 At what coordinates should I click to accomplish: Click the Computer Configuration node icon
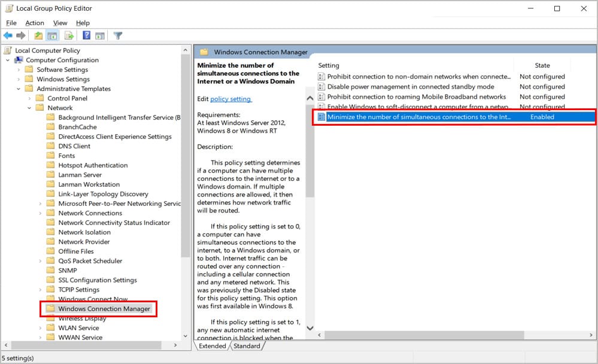coord(19,60)
